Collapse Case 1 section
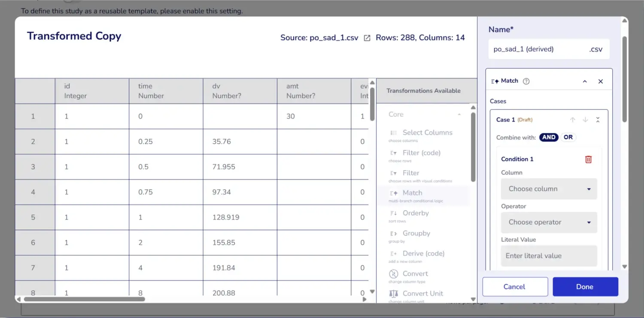 598,120
